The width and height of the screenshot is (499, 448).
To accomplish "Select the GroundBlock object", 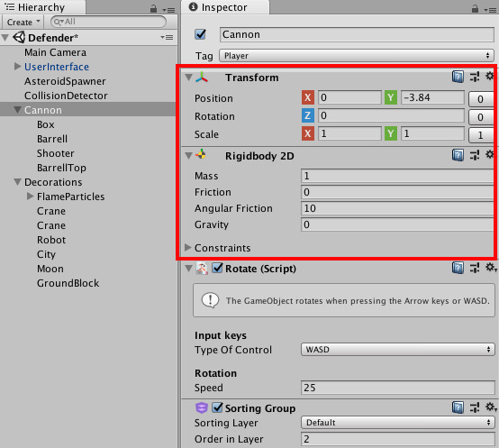I will [68, 283].
